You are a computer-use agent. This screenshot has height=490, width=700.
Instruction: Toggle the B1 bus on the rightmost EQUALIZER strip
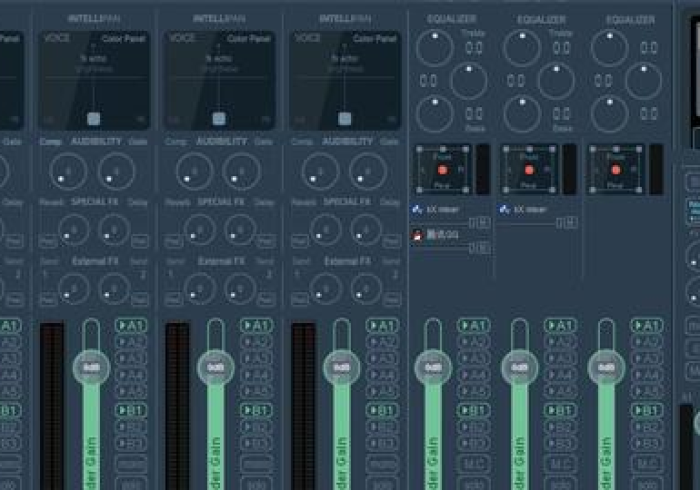647,410
